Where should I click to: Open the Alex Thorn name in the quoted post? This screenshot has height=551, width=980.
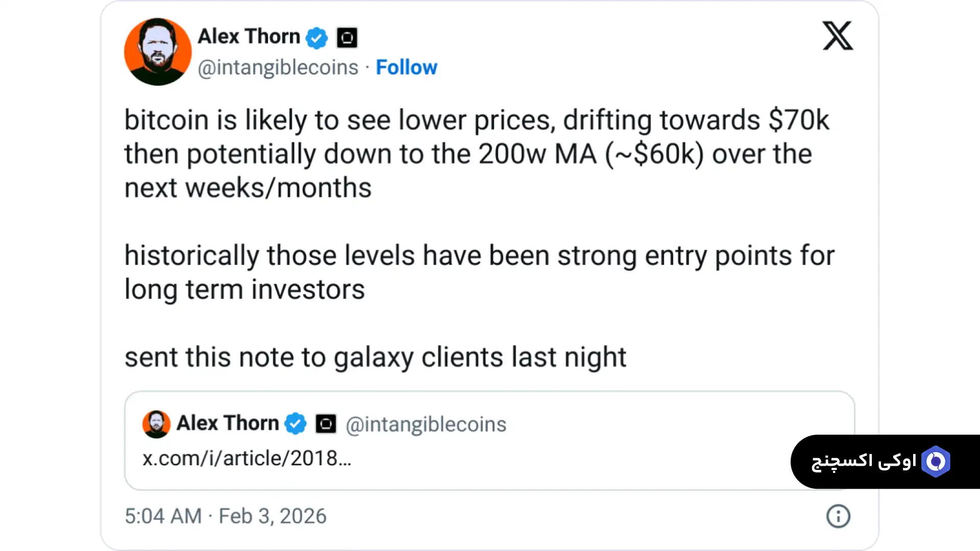pos(228,423)
